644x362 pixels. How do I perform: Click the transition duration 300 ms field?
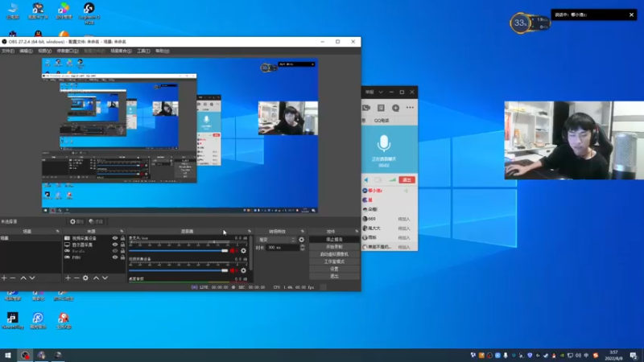pyautogui.click(x=283, y=248)
